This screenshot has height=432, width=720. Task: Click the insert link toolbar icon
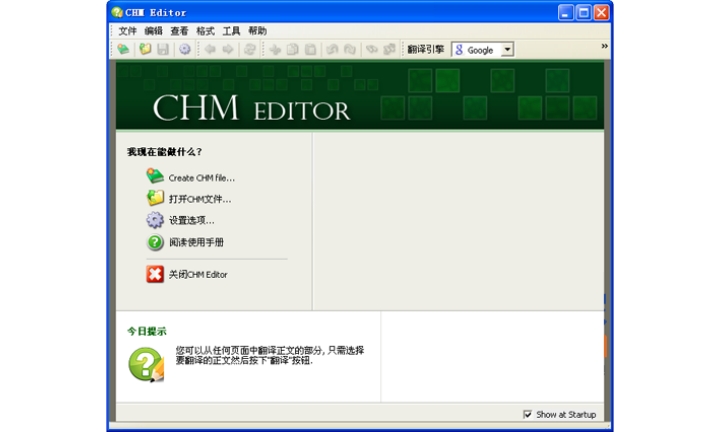(x=372, y=49)
